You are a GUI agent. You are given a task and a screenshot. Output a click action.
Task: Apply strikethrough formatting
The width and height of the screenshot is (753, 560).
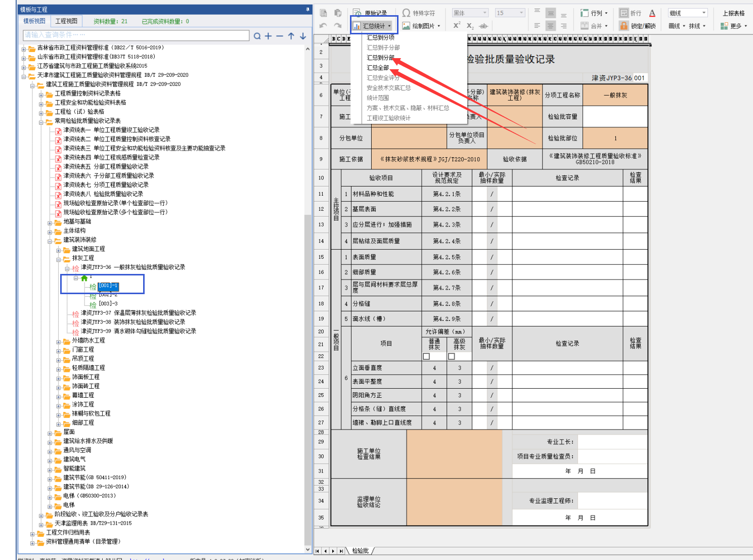pyautogui.click(x=483, y=26)
